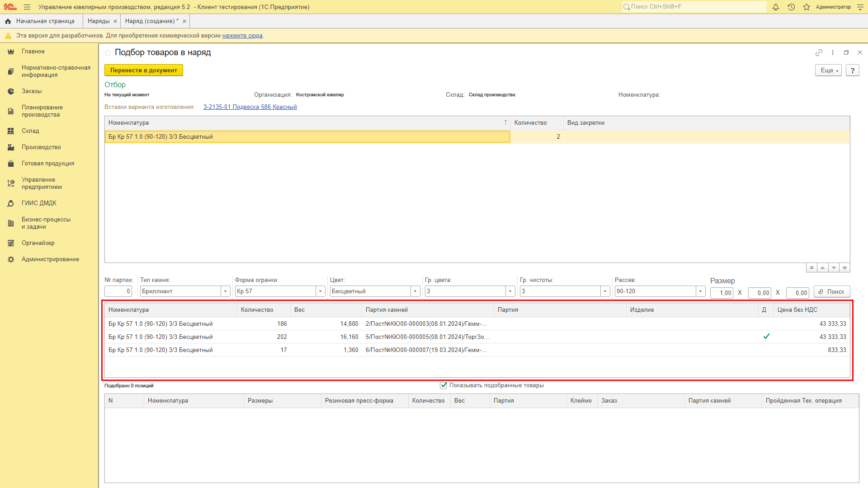The image size is (868, 488).
Task: Select top table row Бр Кр 57 1.0
Action: pyautogui.click(x=477, y=137)
